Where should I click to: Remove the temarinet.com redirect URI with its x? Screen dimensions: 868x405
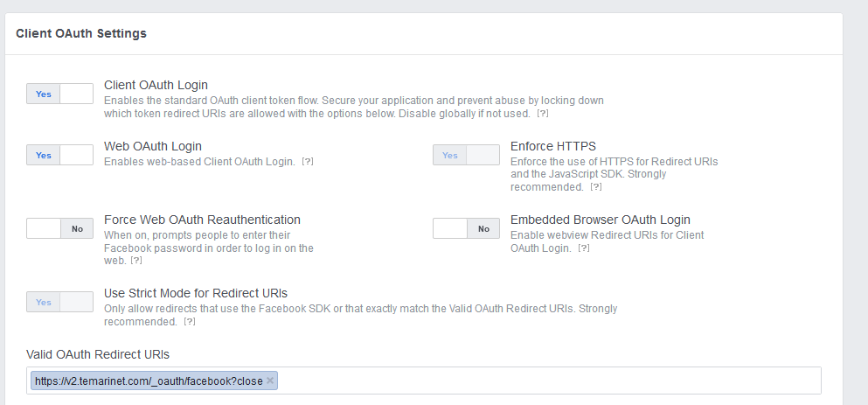270,381
